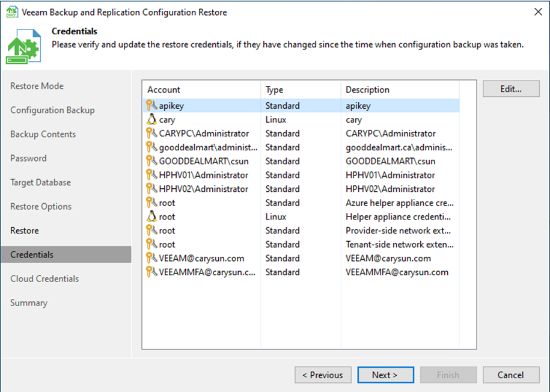Switch to the Restore Options step
Image resolution: width=550 pixels, height=392 pixels.
(x=41, y=206)
